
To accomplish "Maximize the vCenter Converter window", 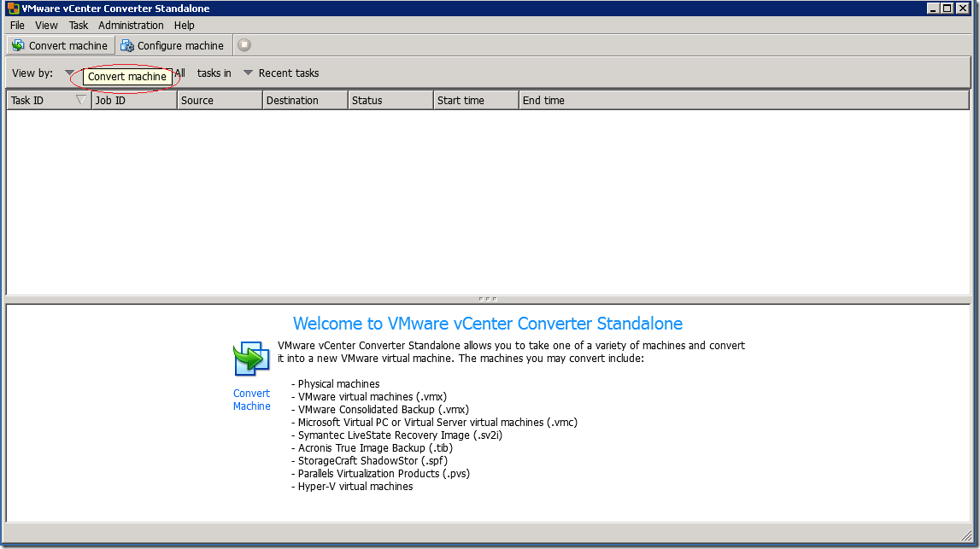I will 948,9.
